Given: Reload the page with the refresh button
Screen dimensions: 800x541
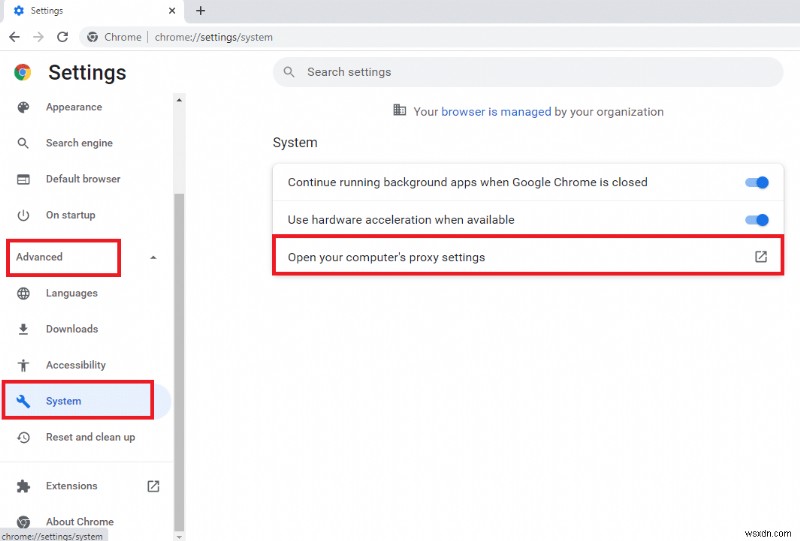Looking at the screenshot, I should (62, 37).
